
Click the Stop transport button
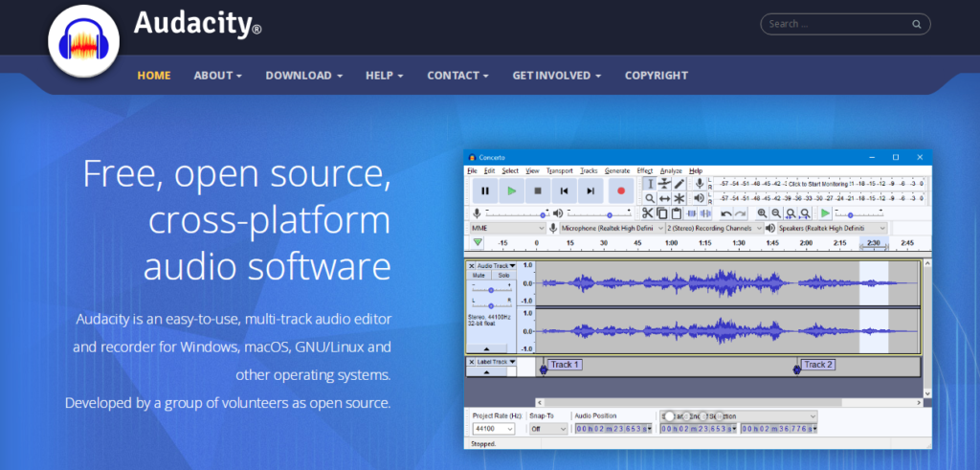(x=538, y=190)
